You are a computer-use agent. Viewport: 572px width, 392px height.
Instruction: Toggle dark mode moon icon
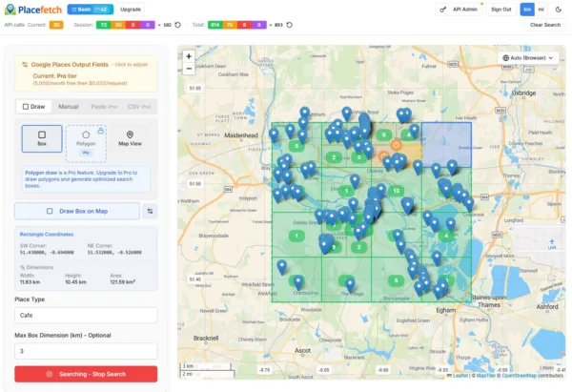click(x=559, y=9)
